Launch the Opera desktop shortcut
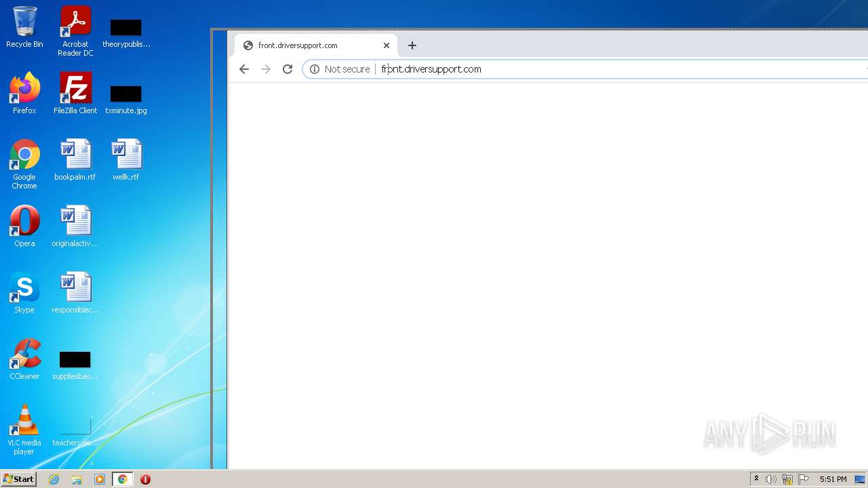The image size is (868, 488). click(24, 226)
